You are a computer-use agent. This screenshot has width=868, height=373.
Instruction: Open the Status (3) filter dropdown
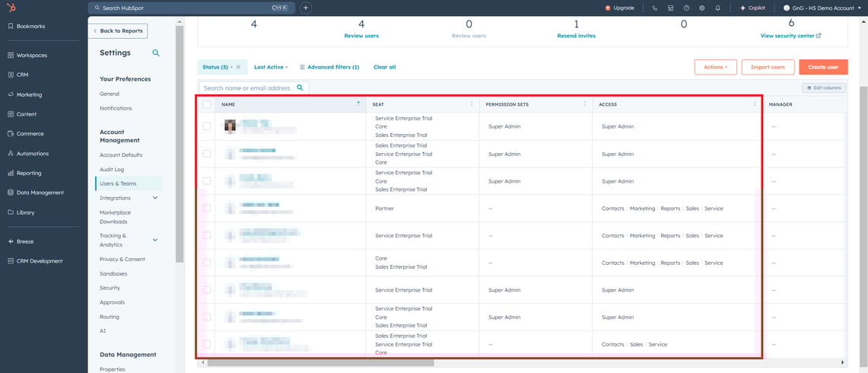218,67
